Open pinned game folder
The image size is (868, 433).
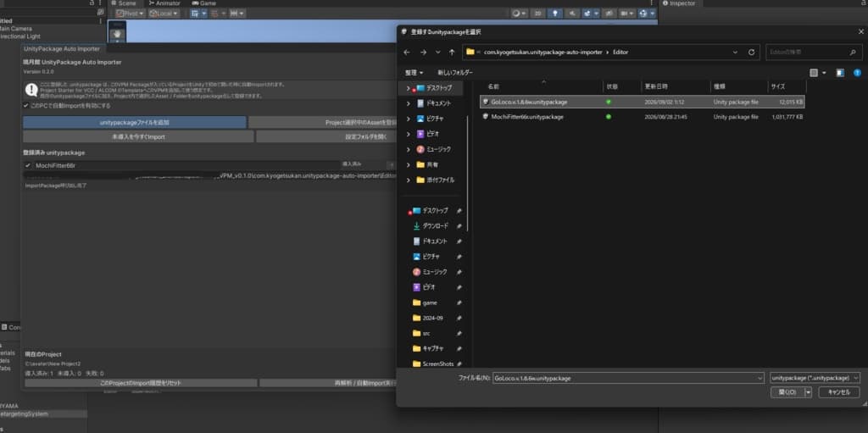(x=430, y=303)
